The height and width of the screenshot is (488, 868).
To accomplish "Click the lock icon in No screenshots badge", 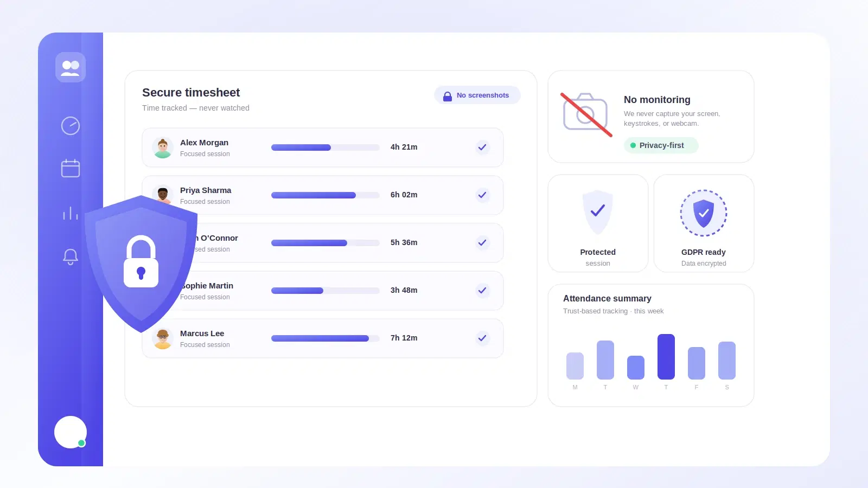I will [x=448, y=96].
